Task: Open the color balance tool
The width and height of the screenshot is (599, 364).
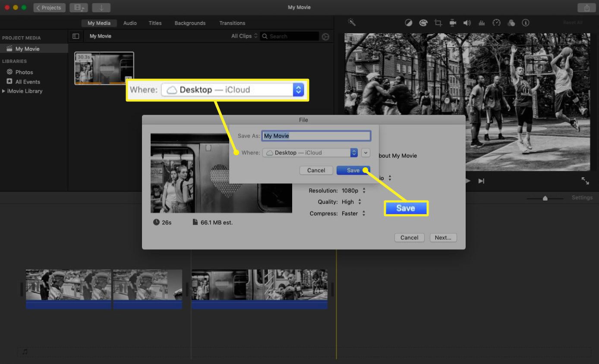Action: pyautogui.click(x=408, y=23)
